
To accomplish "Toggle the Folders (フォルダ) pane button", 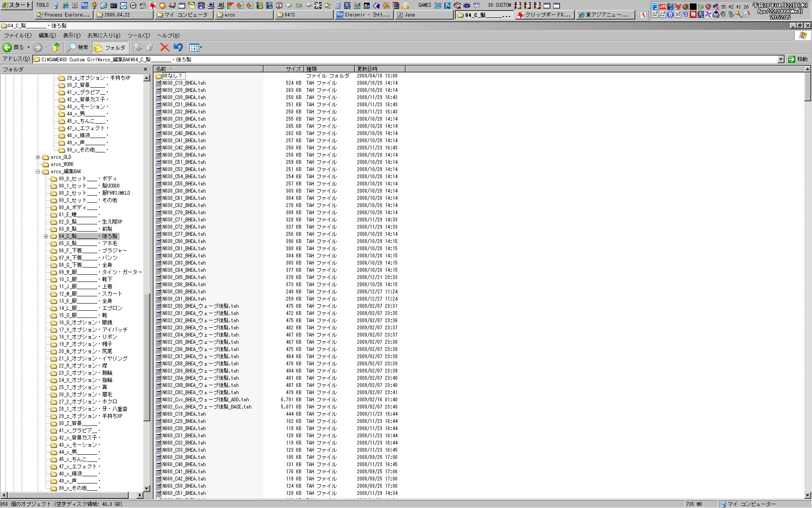I will coord(110,47).
